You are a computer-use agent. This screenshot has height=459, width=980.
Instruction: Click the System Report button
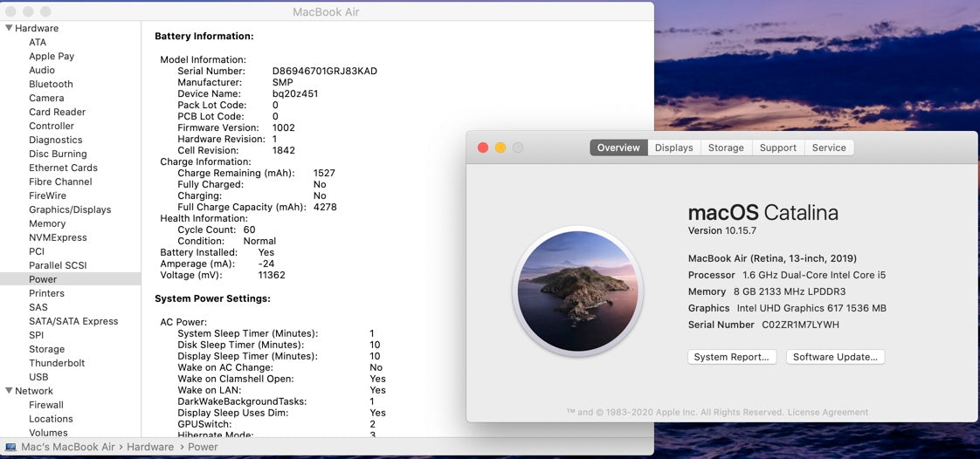pyautogui.click(x=731, y=357)
